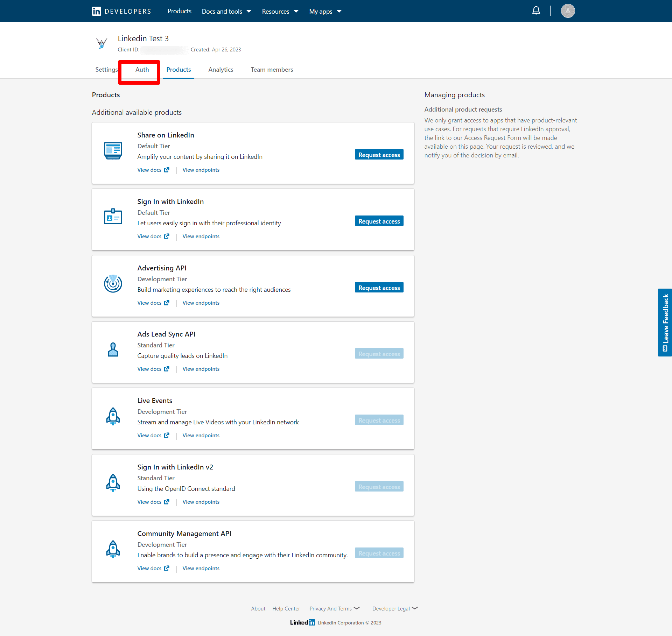This screenshot has width=672, height=636.
Task: Click the Ads Lead Sync API person icon
Action: point(113,349)
